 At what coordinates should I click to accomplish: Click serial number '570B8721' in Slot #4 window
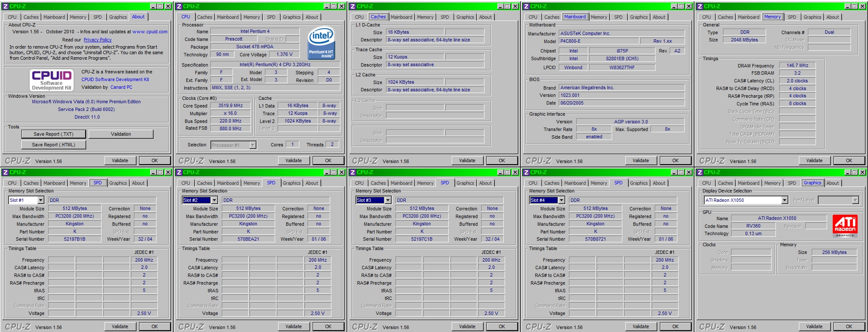(x=595, y=239)
